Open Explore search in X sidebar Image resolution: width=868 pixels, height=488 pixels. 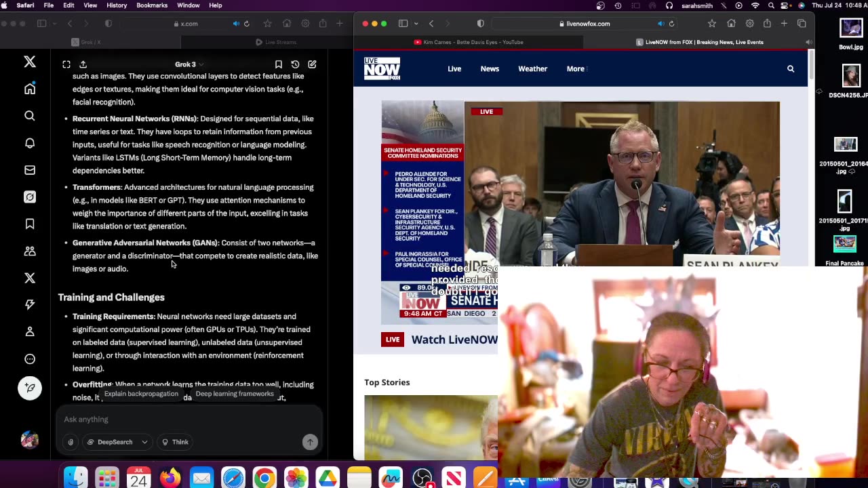click(x=30, y=116)
